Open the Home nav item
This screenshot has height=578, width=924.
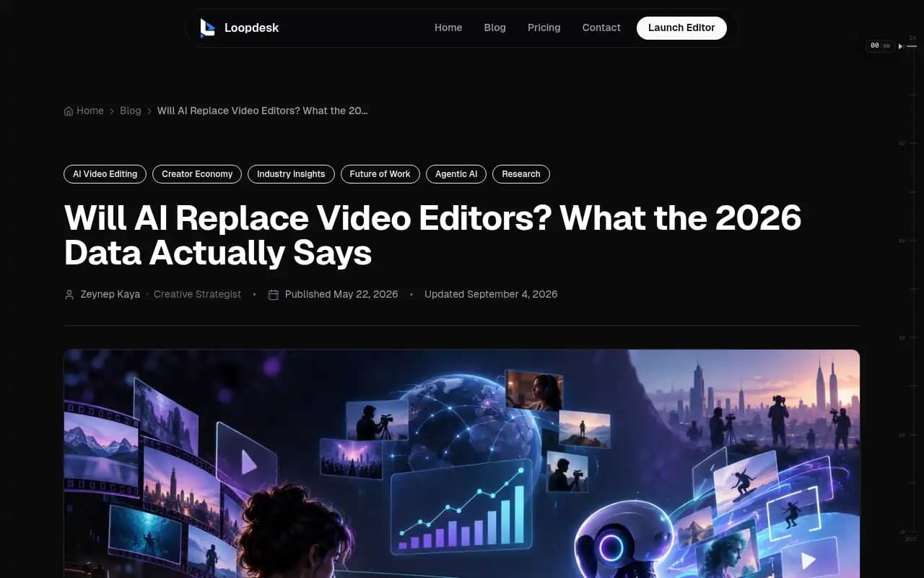pyautogui.click(x=448, y=27)
